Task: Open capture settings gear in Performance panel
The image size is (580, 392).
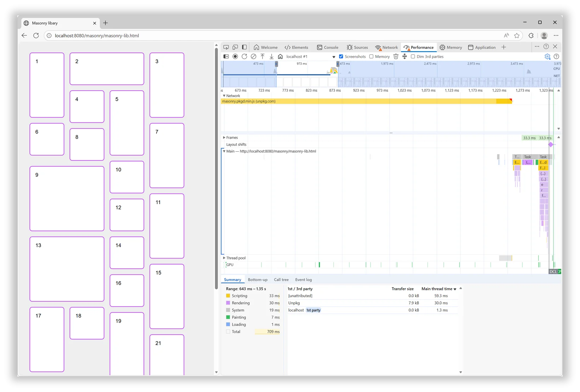Action: 547,56
